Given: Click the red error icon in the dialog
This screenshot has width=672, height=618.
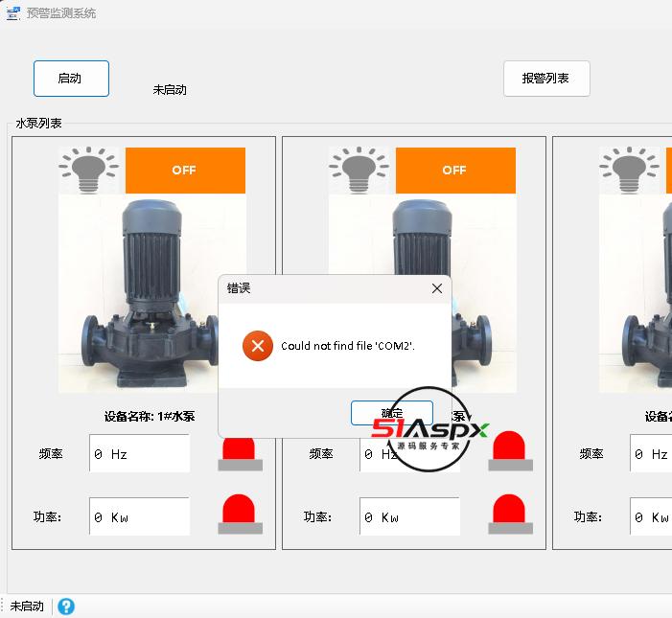Looking at the screenshot, I should 258,346.
